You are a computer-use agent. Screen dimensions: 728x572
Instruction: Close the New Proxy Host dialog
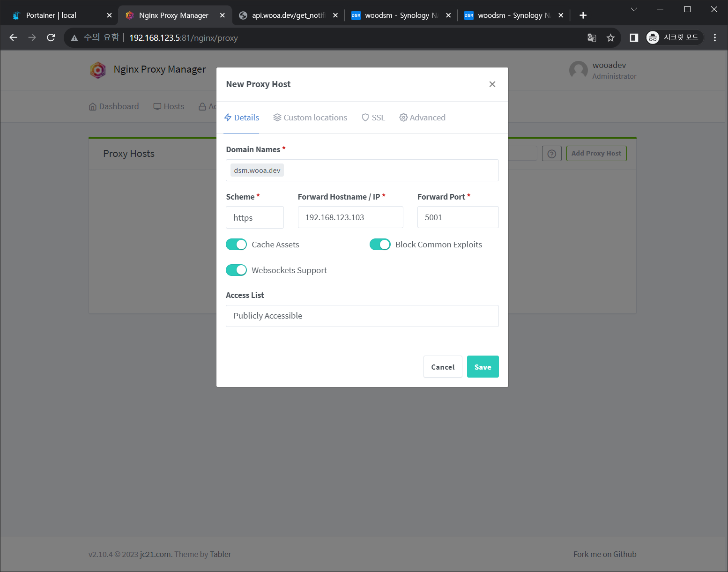492,84
